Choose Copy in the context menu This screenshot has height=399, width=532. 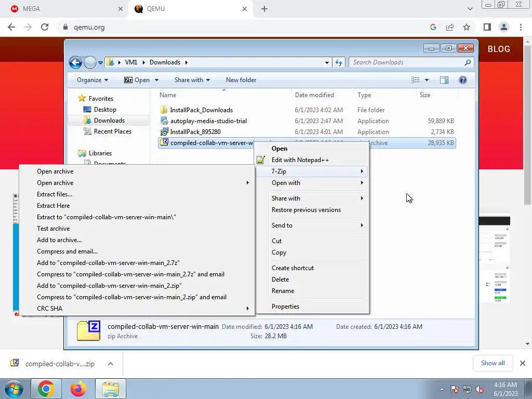point(279,252)
